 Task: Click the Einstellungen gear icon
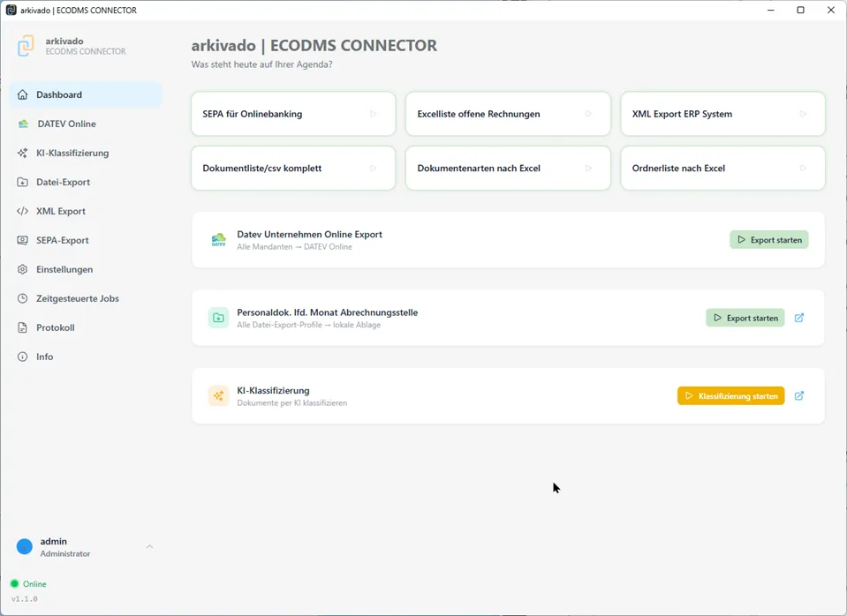(x=22, y=269)
